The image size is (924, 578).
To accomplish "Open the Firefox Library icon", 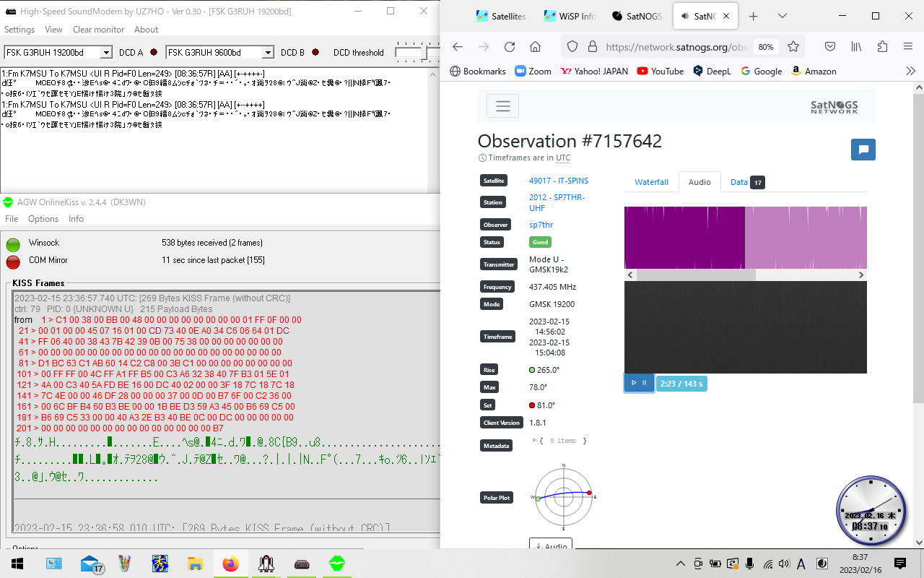I will pos(856,47).
